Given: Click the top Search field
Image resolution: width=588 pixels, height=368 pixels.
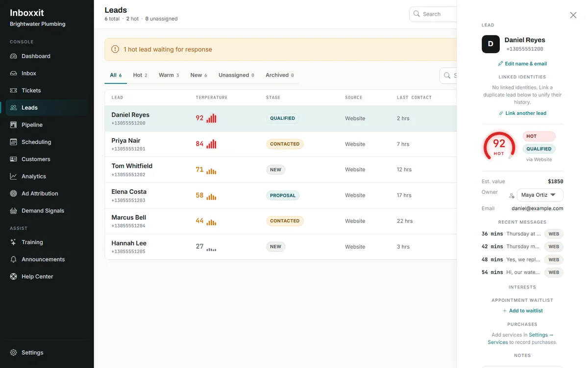Looking at the screenshot, I should click(x=433, y=14).
